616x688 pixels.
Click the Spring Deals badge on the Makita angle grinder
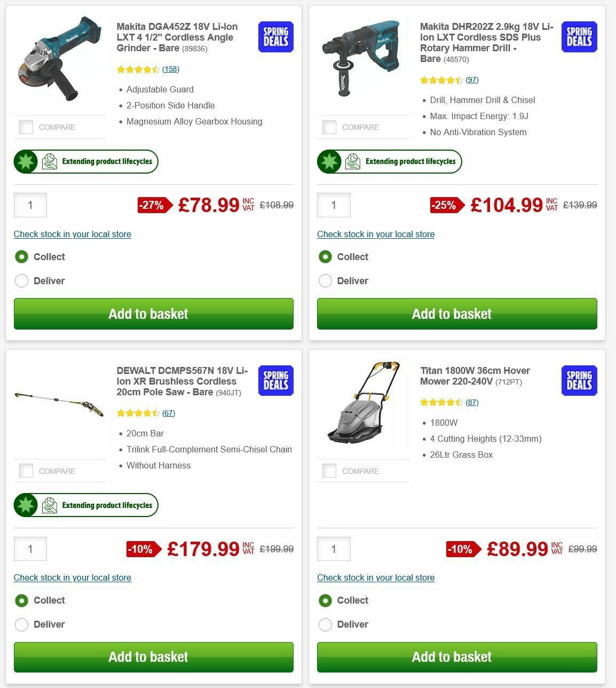click(275, 37)
